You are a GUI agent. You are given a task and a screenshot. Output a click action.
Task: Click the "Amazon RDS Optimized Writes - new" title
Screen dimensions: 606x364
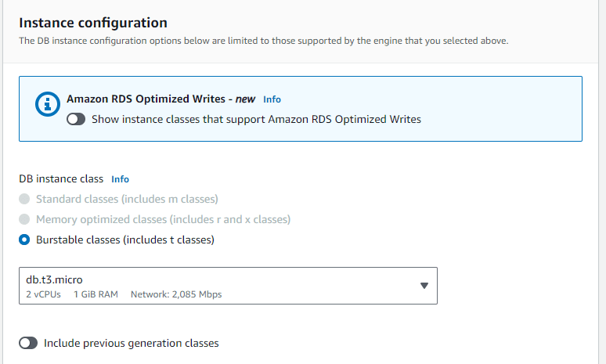(x=161, y=99)
